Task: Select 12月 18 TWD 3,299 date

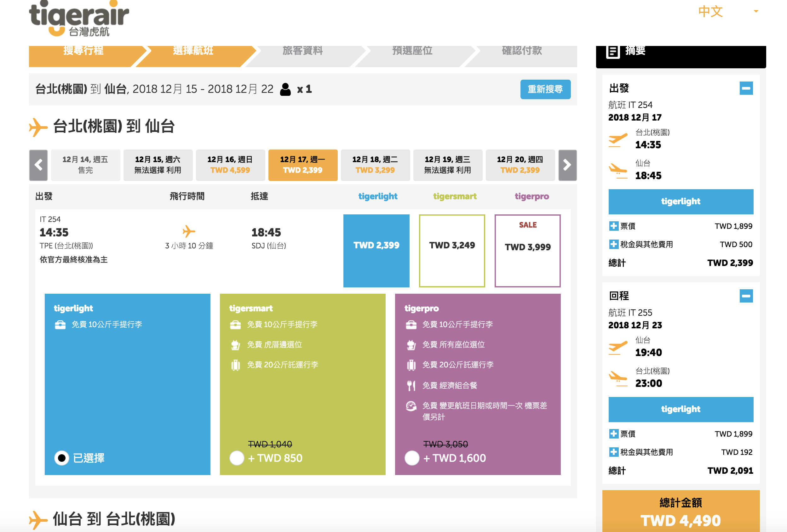Action: [375, 165]
